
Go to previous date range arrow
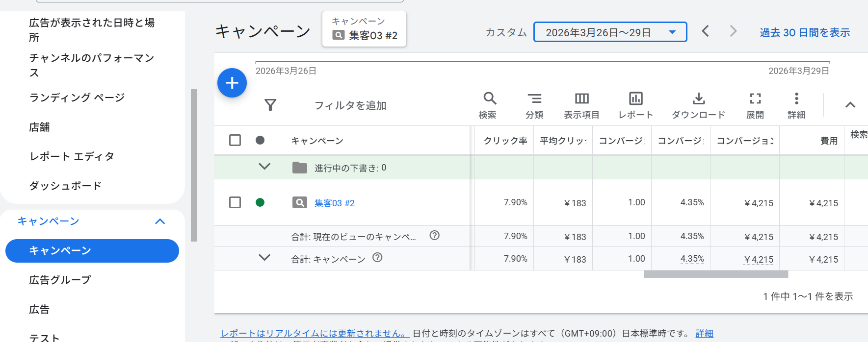click(705, 31)
